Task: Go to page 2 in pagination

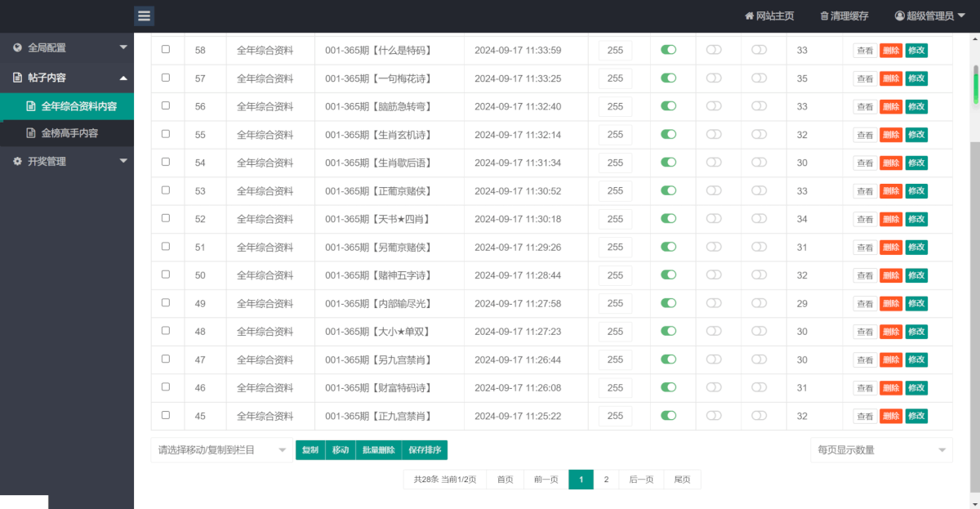Action: point(606,480)
